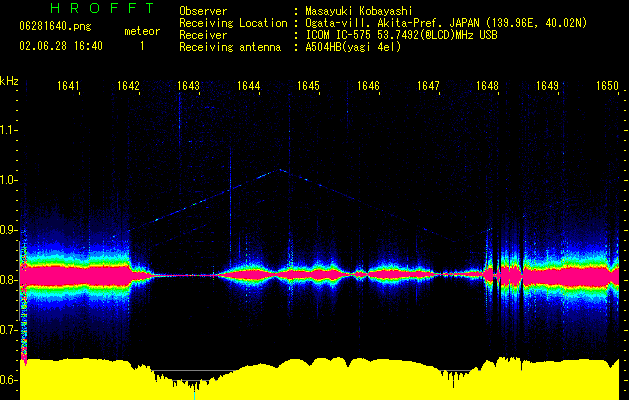Select the file name 06281640.png
This screenshot has width=629, height=400.
point(55,27)
